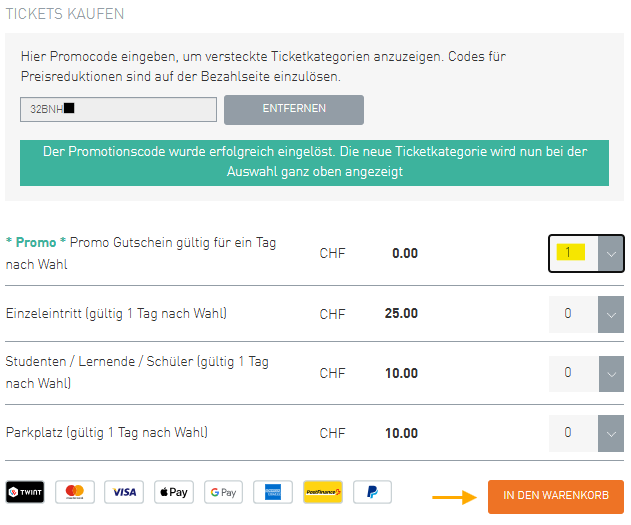Click the Parkplatz ticket label
Screen dimensions: 631x525
pyautogui.click(x=106, y=433)
